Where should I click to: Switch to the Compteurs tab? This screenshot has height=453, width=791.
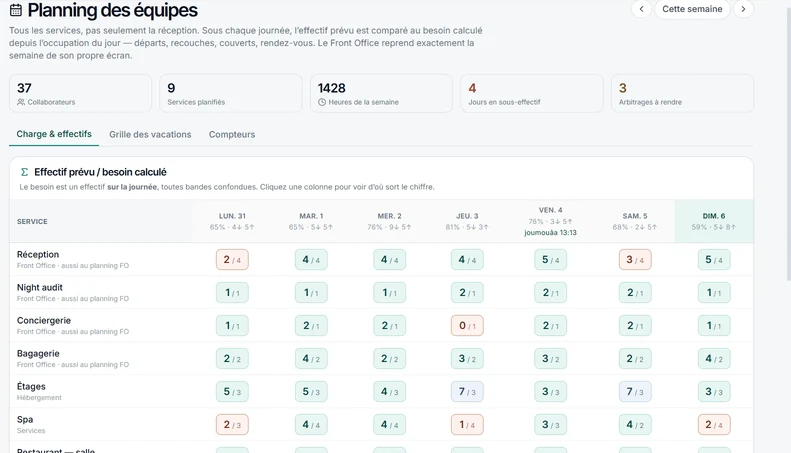click(232, 135)
